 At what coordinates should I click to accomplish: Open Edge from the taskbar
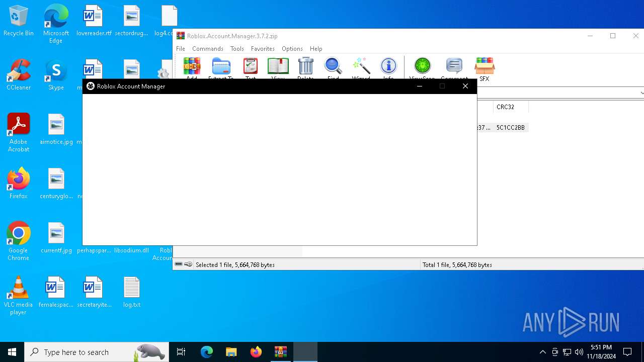[x=207, y=352]
